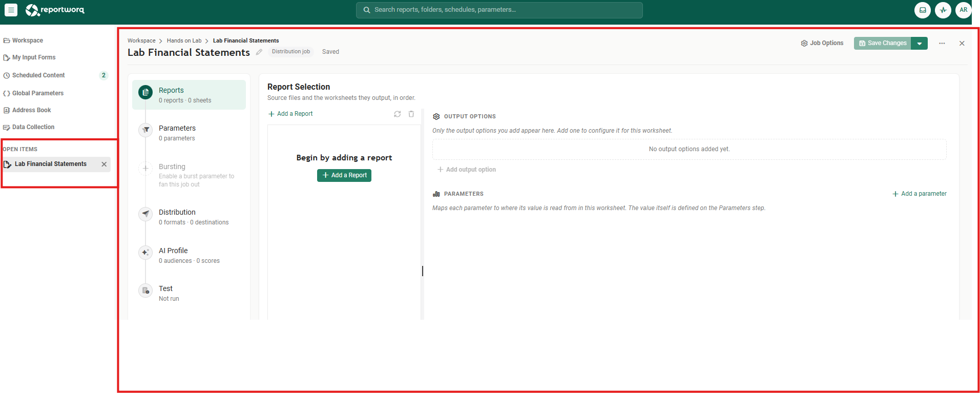Click Hands on Lab breadcrumb
This screenshot has height=393, width=980.
pos(184,41)
